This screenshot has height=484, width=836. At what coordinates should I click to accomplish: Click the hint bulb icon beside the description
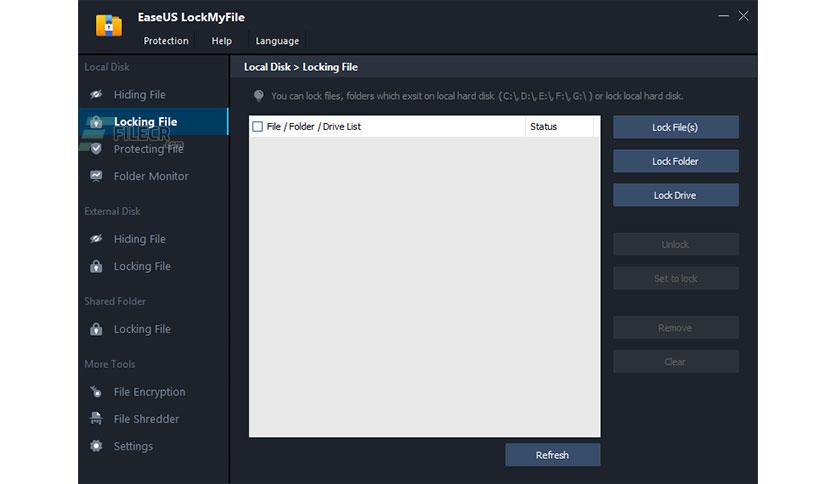point(259,96)
